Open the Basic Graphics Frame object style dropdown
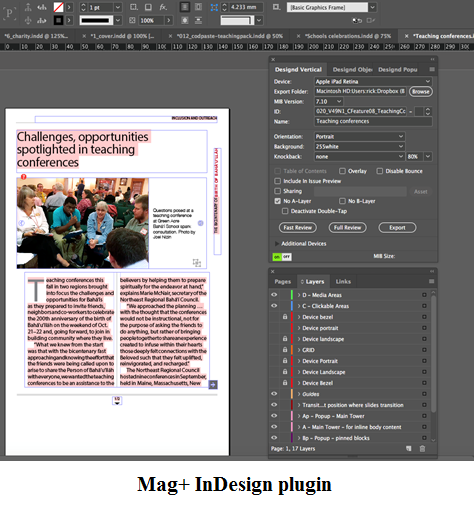The width and height of the screenshot is (475, 511). 373,7
